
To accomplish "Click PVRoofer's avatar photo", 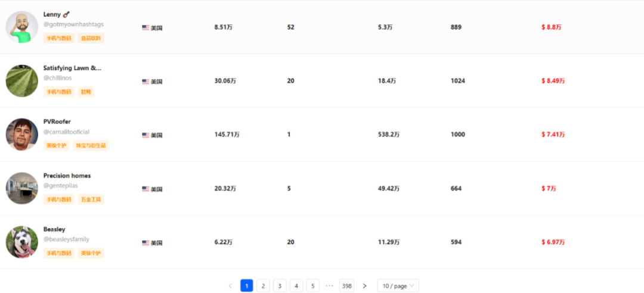I will 22,135.
